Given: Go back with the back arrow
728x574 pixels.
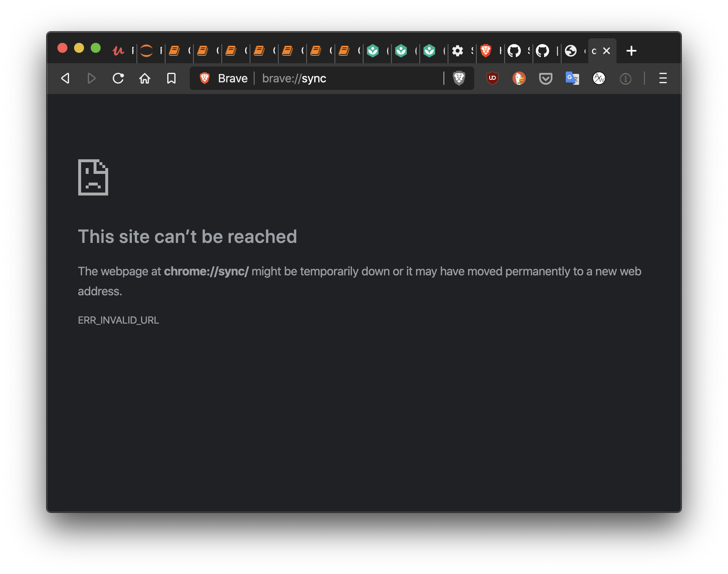Looking at the screenshot, I should point(65,78).
